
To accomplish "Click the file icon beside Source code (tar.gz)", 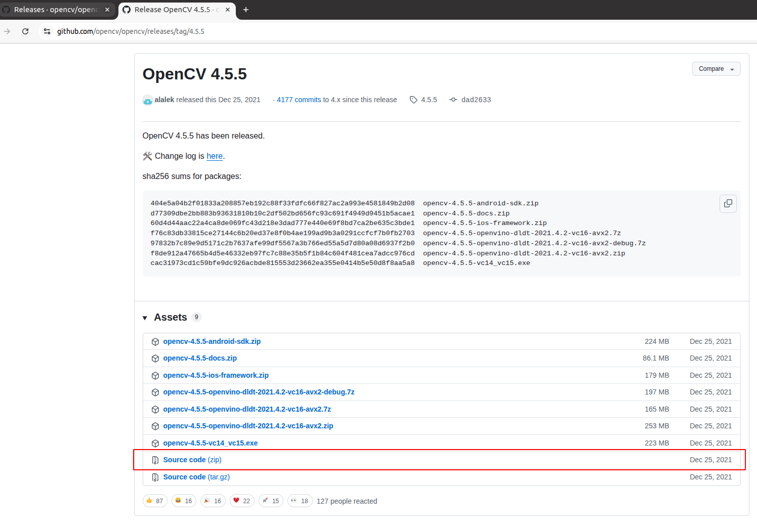I will click(x=155, y=477).
